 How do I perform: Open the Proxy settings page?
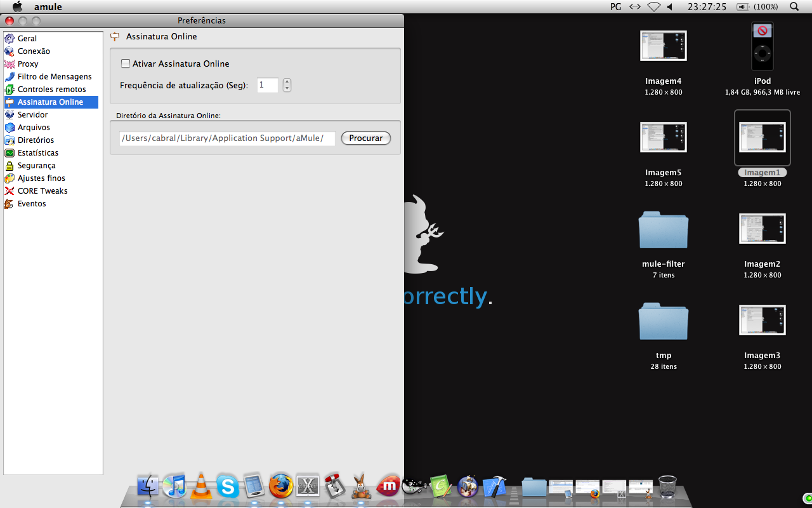point(27,64)
